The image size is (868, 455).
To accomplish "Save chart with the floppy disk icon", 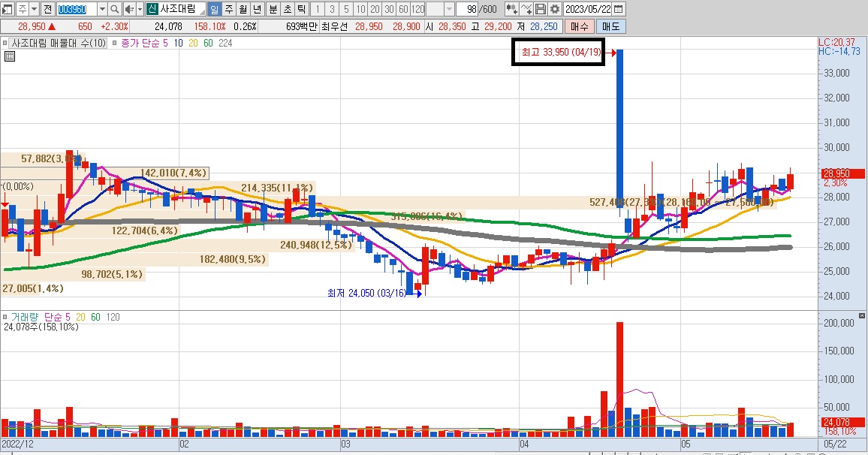I will pos(541,9).
